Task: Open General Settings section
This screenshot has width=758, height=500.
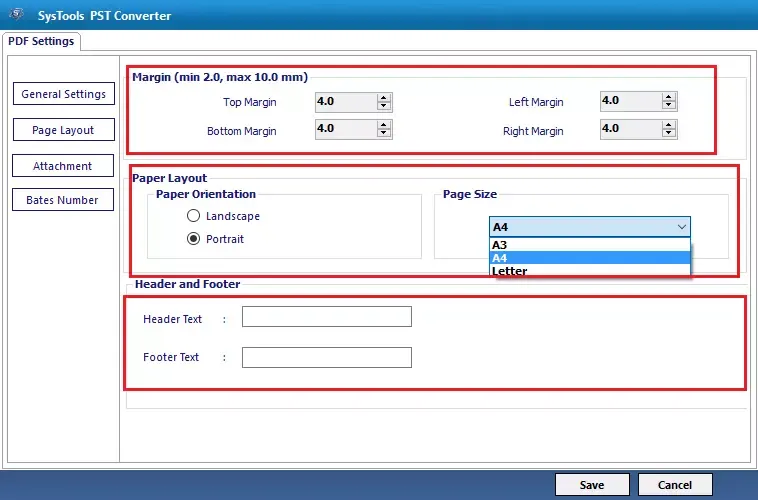Action: pos(64,94)
